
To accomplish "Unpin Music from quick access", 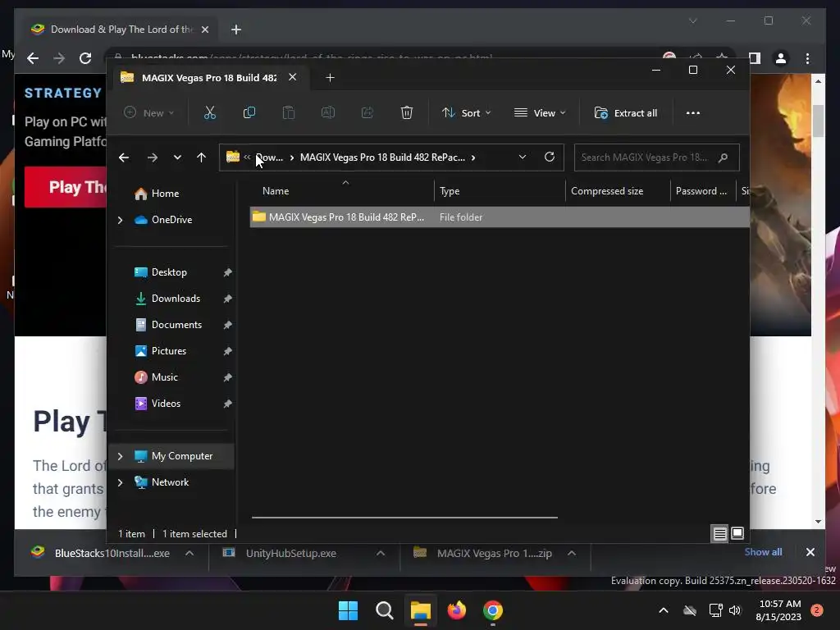I will coord(227,377).
